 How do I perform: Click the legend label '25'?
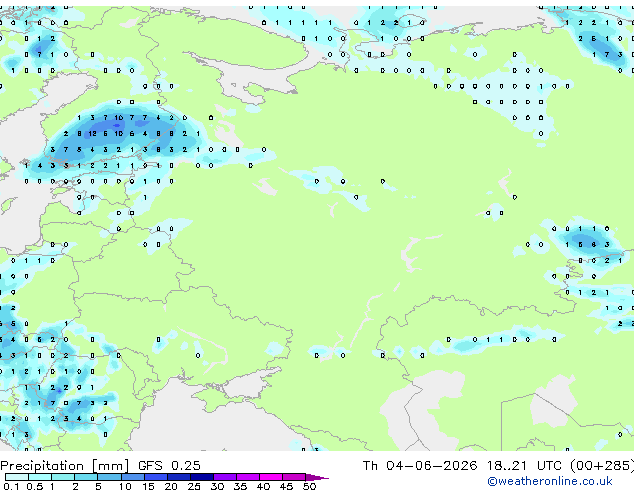tap(194, 486)
